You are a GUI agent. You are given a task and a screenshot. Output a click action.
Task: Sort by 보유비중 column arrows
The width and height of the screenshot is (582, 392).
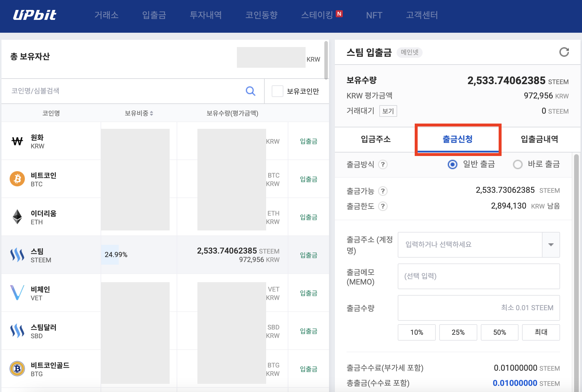[x=151, y=113]
